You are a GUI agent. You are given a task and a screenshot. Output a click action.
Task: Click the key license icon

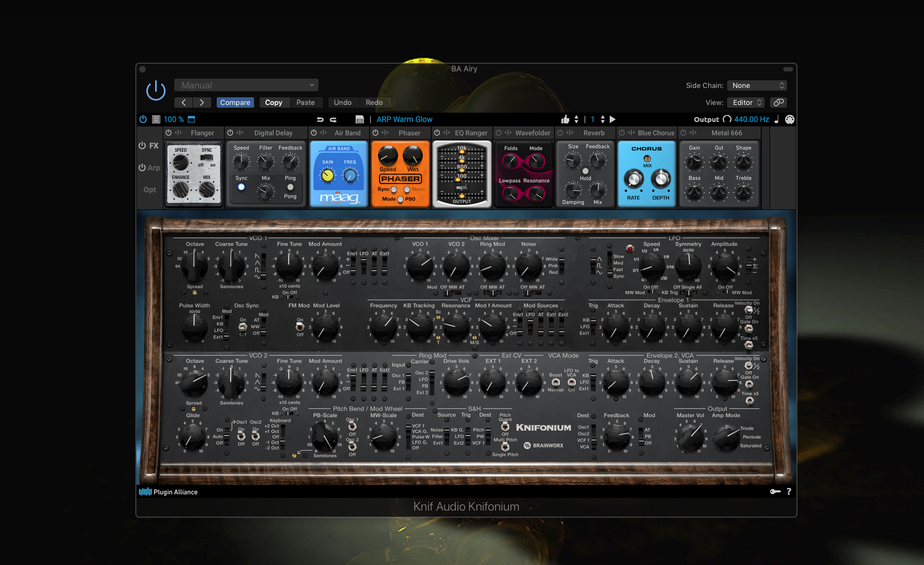point(775,492)
